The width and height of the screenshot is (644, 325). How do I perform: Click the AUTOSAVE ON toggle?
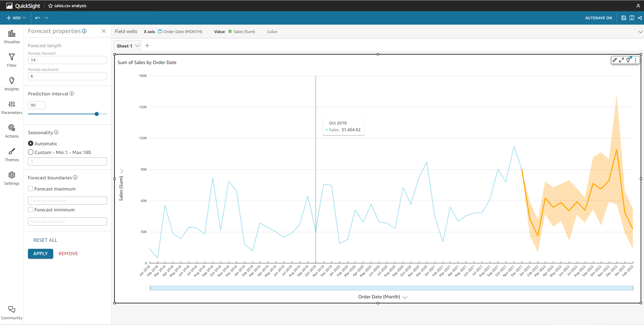599,18
